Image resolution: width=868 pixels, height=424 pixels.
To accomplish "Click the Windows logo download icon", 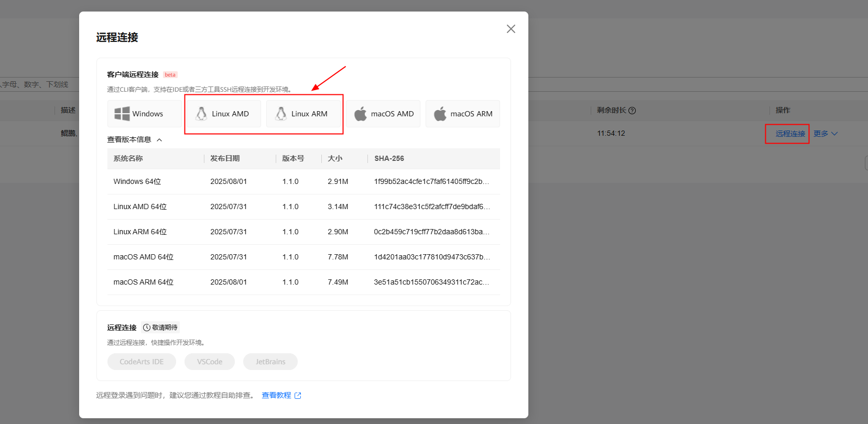I will tap(122, 114).
